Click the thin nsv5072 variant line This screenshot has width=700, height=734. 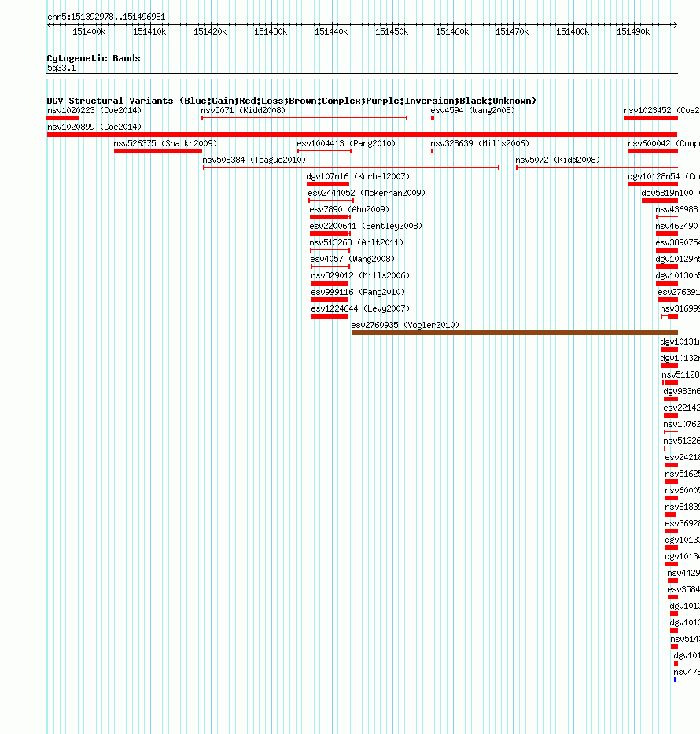597,168
